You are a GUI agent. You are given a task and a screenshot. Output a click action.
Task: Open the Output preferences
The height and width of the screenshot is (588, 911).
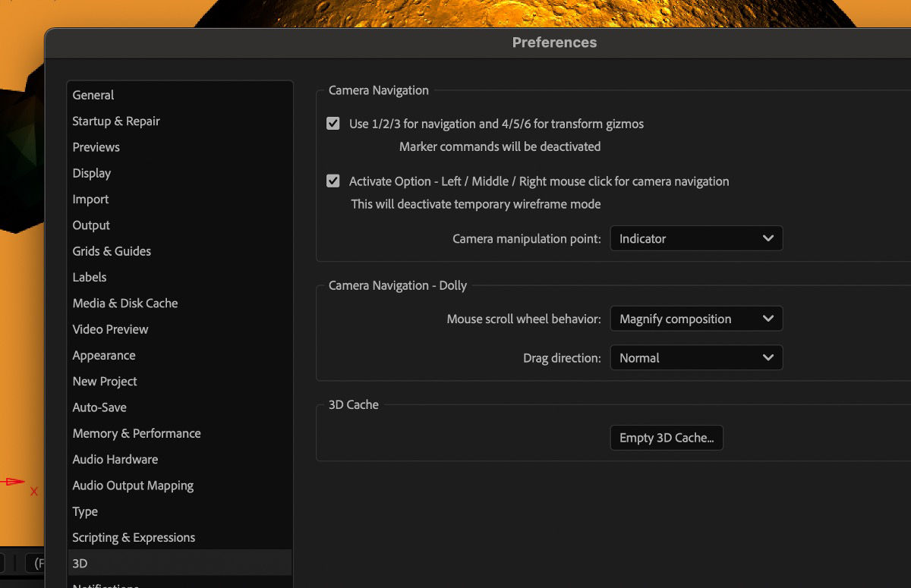coord(90,225)
